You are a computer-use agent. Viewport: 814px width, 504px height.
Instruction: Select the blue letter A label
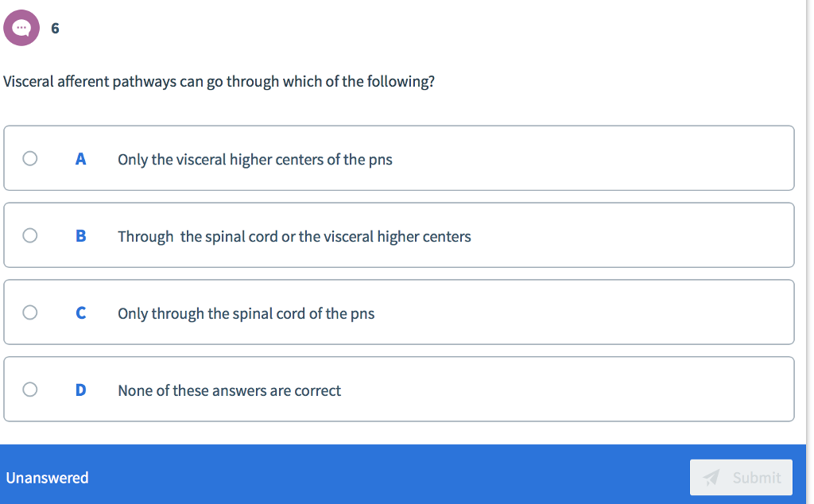pyautogui.click(x=80, y=159)
